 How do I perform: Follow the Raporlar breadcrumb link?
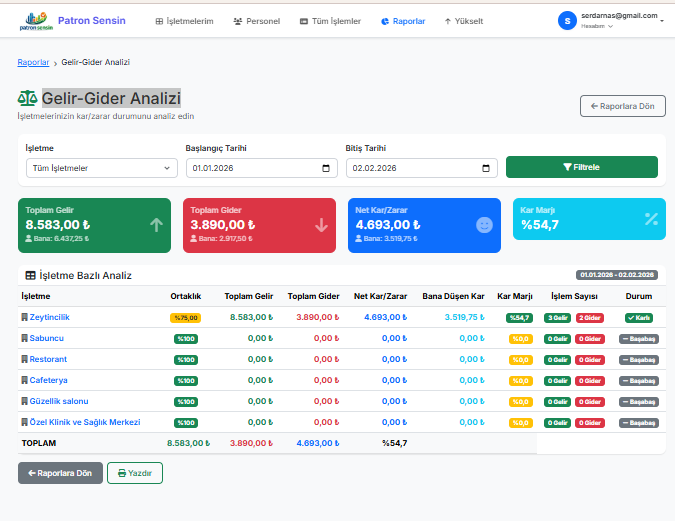pos(33,62)
